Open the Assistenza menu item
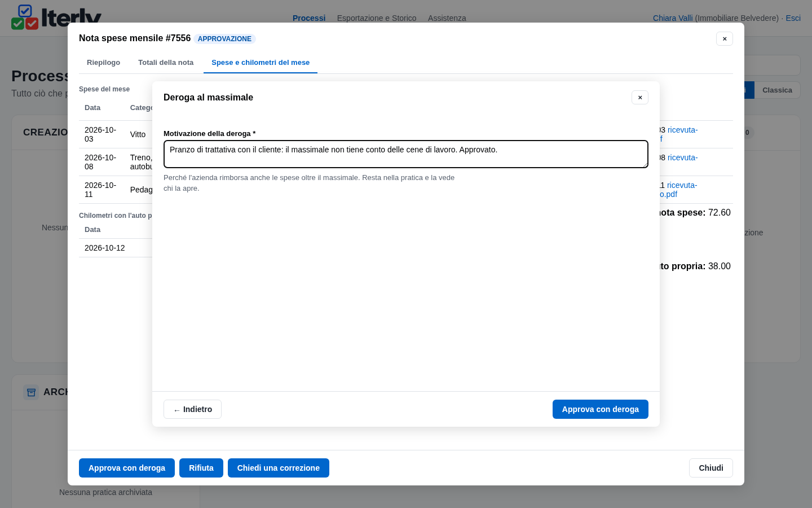Viewport: 812px width, 508px height. pyautogui.click(x=447, y=18)
